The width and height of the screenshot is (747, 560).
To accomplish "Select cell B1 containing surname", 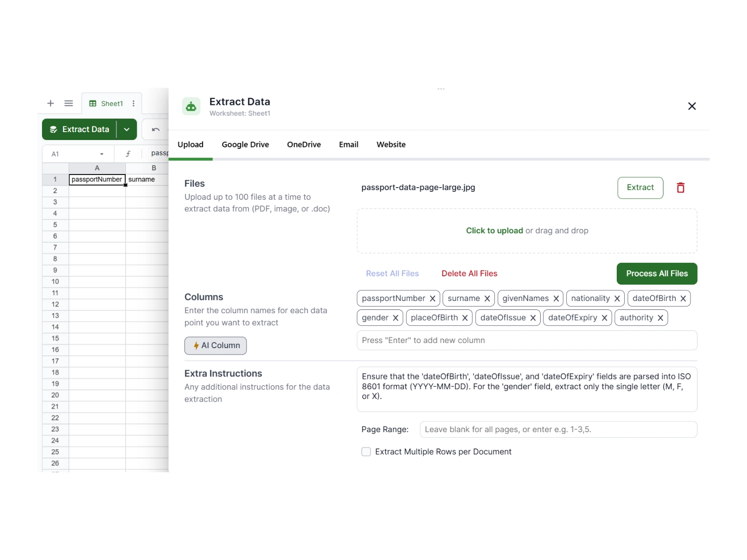I will point(147,180).
